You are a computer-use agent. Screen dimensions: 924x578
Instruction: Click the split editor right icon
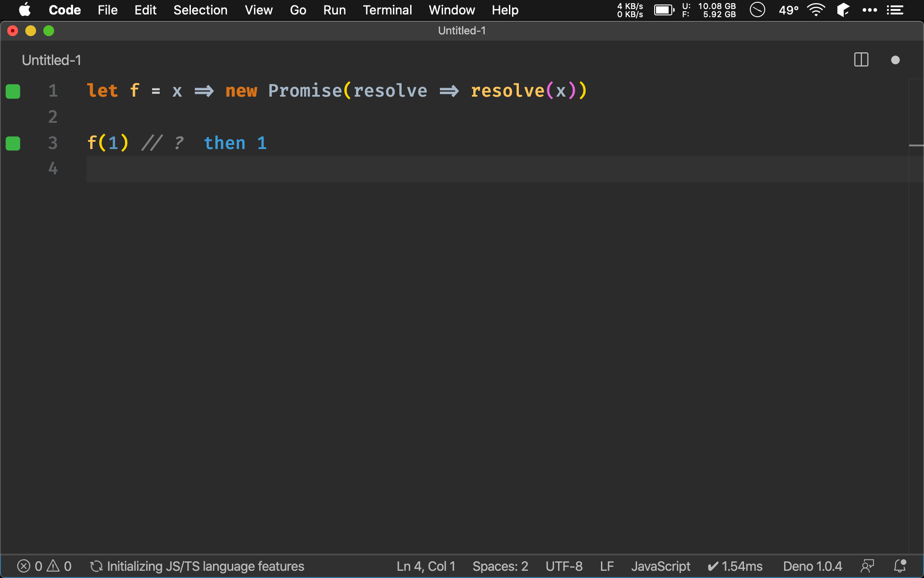(x=861, y=60)
